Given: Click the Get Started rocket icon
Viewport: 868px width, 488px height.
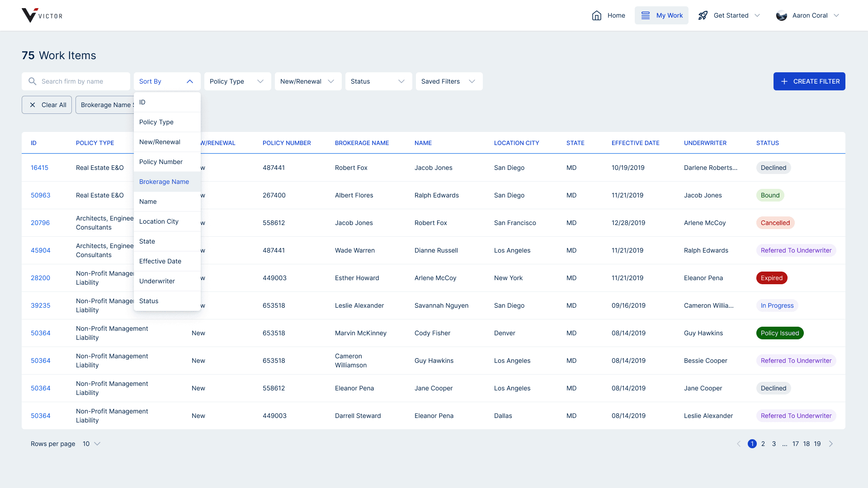Looking at the screenshot, I should (x=703, y=15).
